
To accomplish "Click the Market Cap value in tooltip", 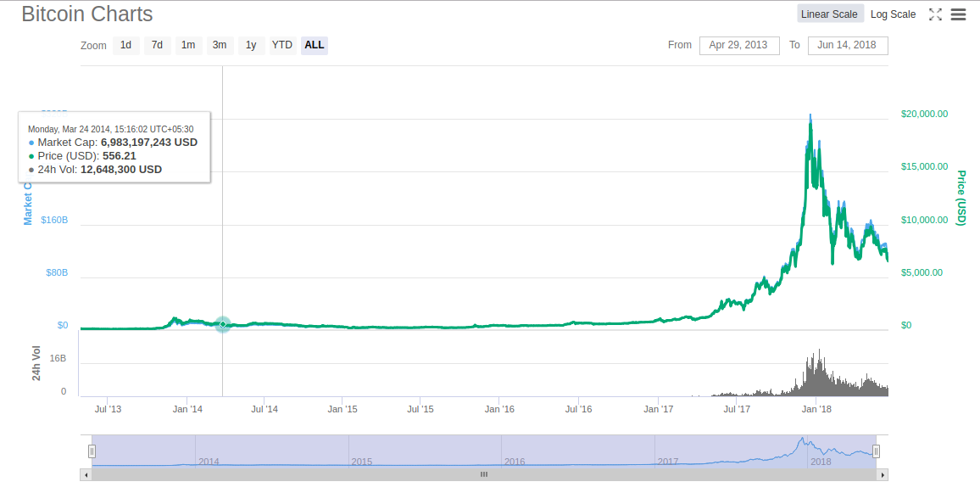I will click(x=148, y=143).
